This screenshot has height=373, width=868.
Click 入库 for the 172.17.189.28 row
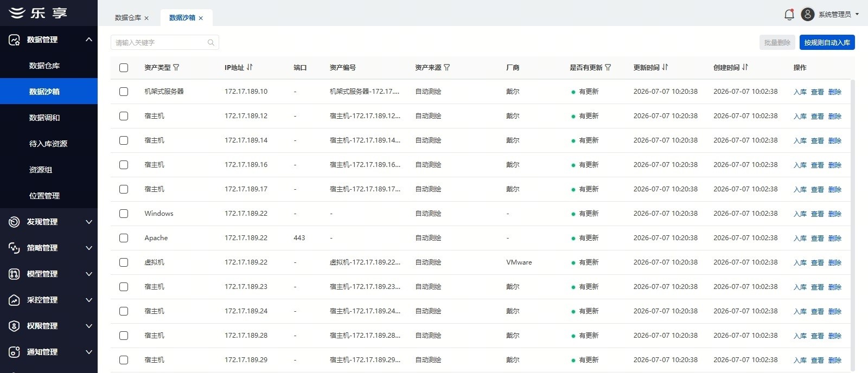point(800,336)
